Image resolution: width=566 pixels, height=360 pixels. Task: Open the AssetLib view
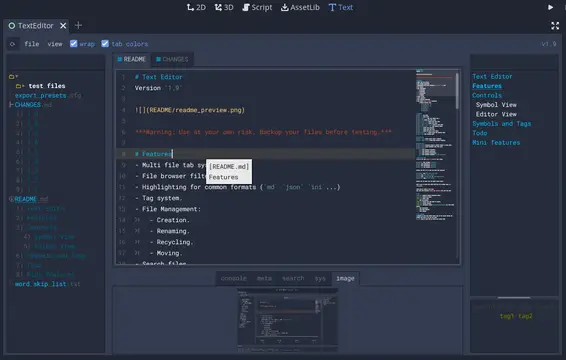(x=300, y=7)
